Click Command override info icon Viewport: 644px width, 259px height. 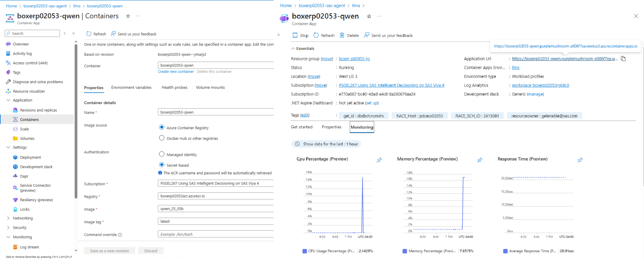[120, 235]
